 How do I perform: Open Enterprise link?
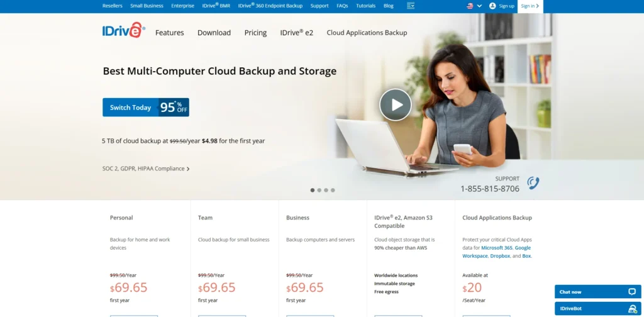pos(183,6)
